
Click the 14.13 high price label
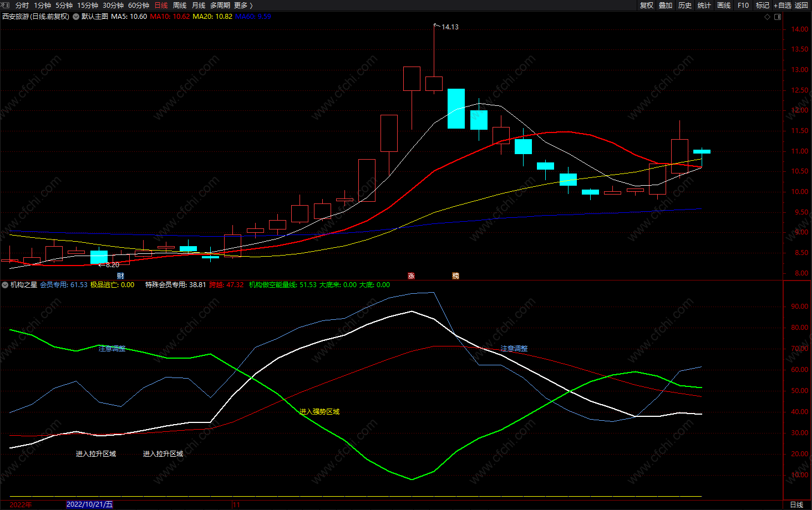(450, 27)
